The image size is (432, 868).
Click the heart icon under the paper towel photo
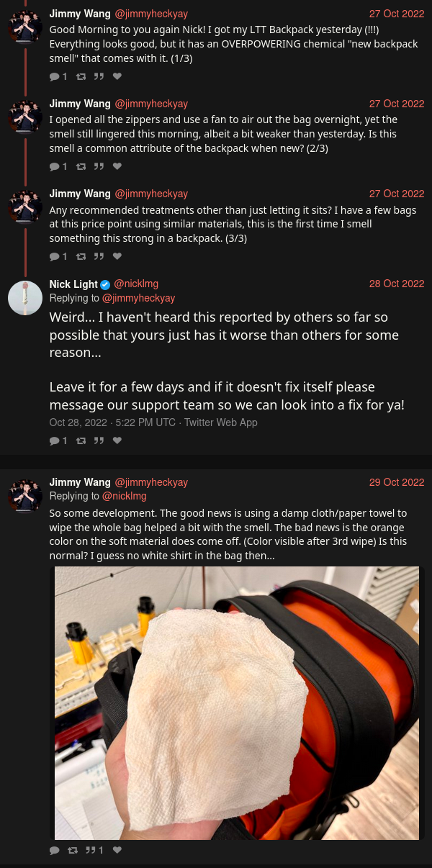[x=117, y=850]
